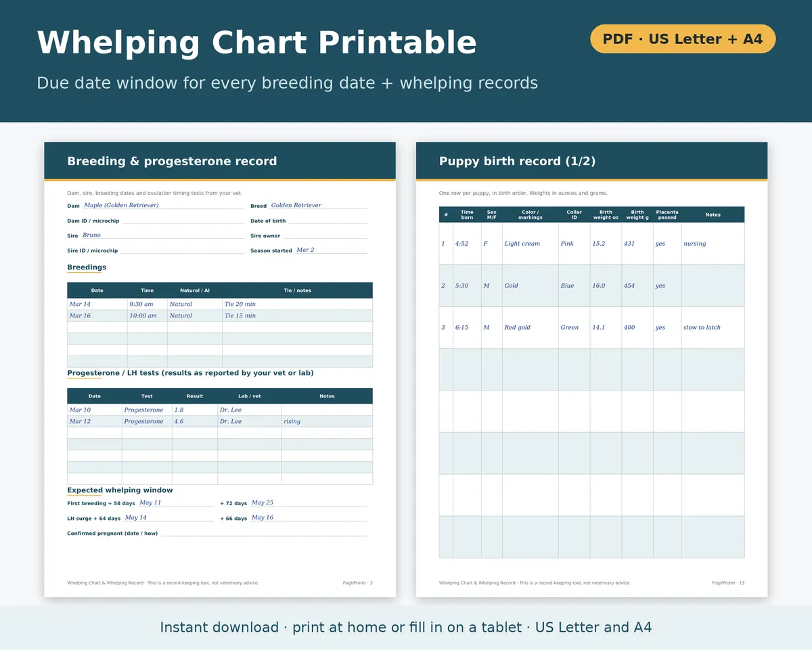Click the LH surge + 64 days field
This screenshot has height=650, width=812.
click(x=168, y=517)
